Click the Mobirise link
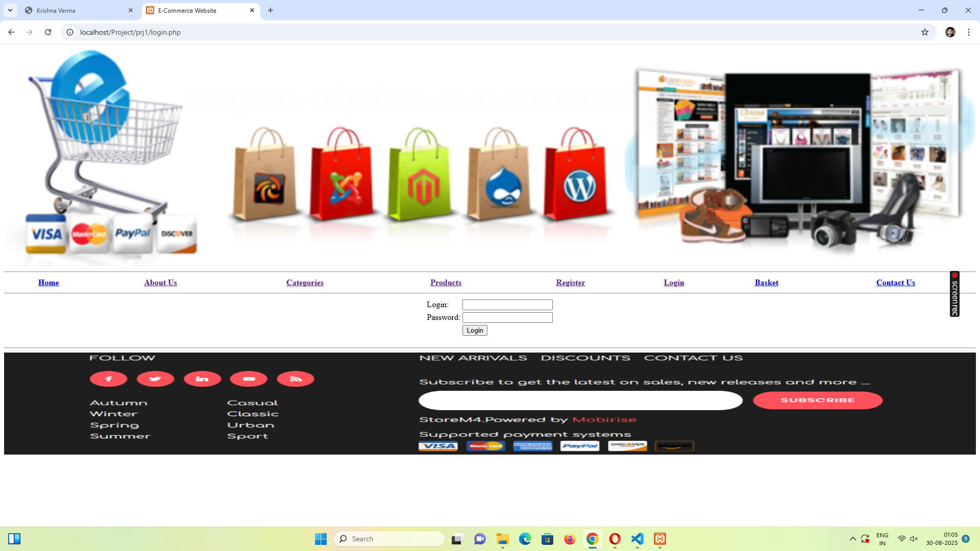 [604, 420]
